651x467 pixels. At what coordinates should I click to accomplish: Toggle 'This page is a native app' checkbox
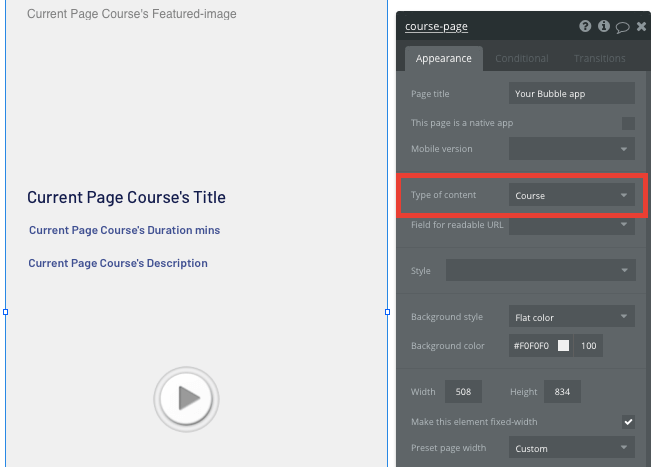coord(628,123)
